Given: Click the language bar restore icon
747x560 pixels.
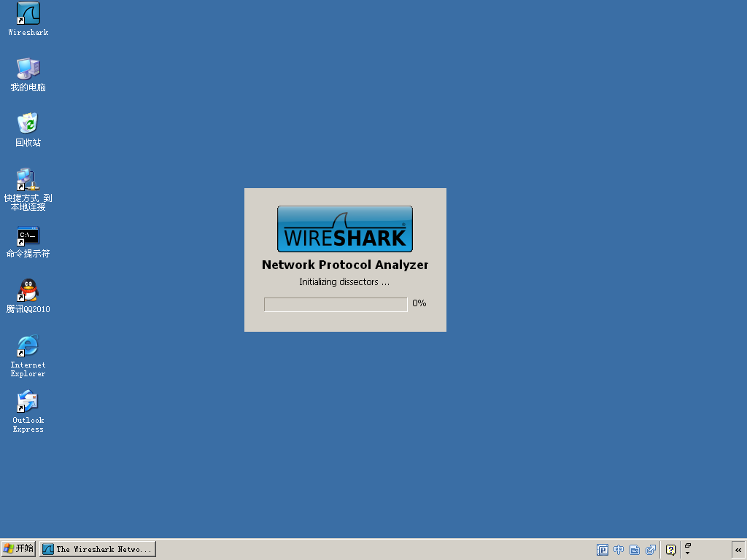Looking at the screenshot, I should point(688,545).
